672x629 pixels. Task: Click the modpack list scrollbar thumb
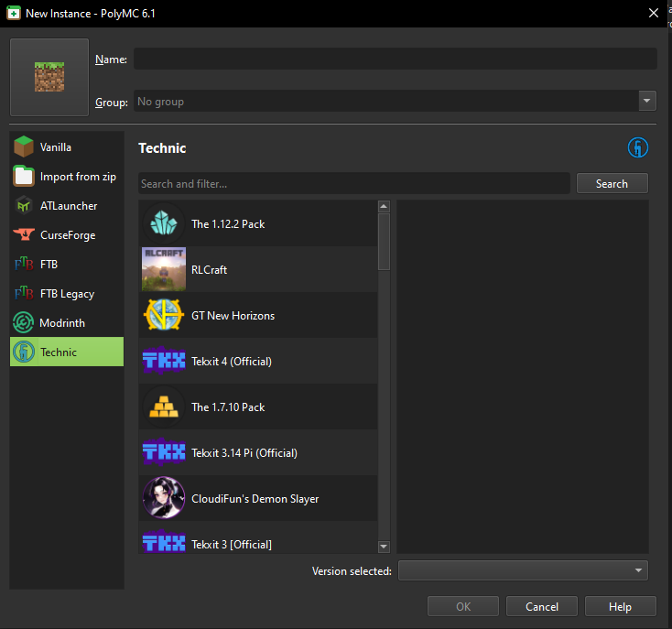coord(384,242)
